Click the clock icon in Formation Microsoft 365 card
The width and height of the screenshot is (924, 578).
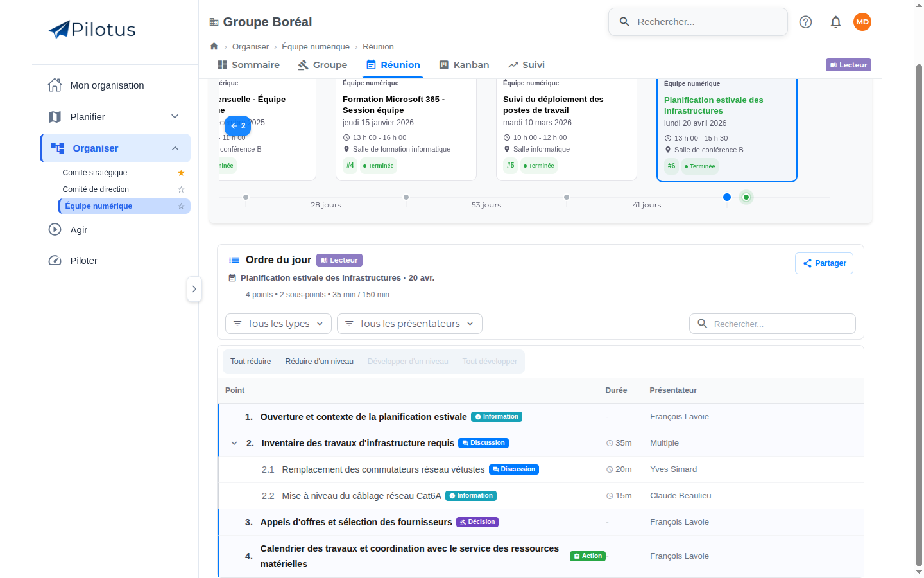click(346, 137)
